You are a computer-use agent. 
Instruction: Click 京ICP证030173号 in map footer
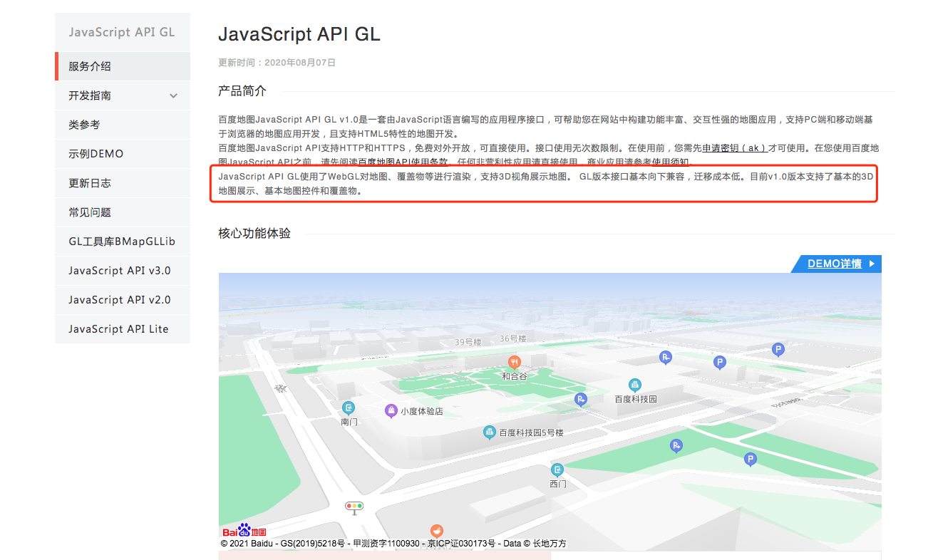[462, 544]
